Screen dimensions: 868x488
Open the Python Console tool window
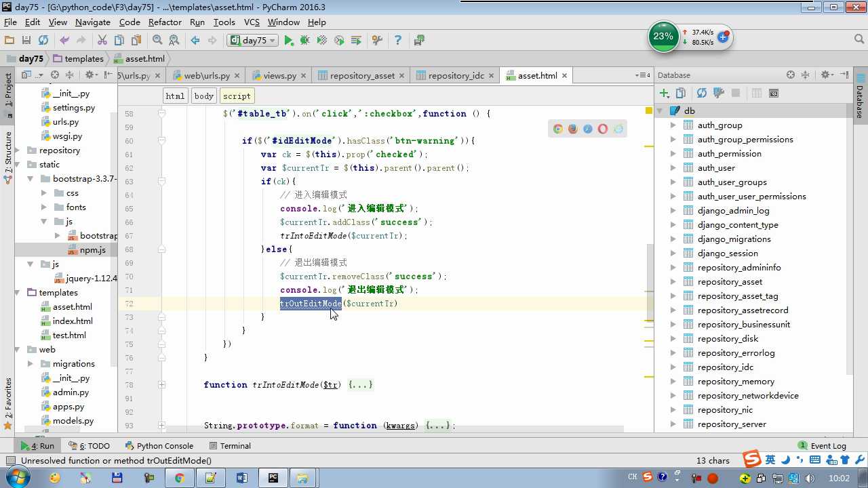point(159,446)
